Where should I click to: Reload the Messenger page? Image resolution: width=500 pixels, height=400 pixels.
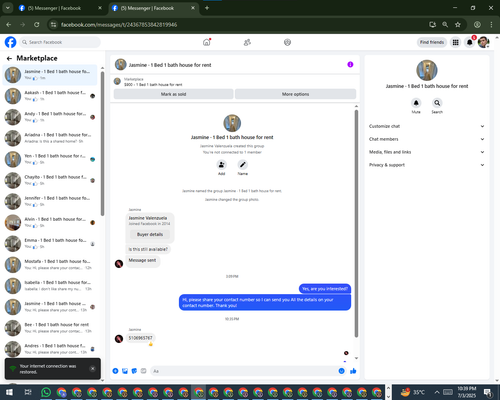(37, 25)
